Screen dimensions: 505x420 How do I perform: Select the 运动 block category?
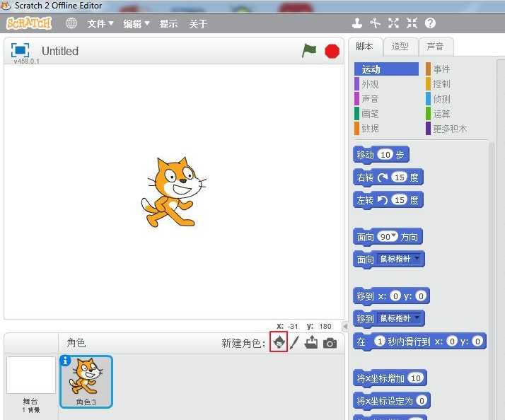click(x=386, y=69)
